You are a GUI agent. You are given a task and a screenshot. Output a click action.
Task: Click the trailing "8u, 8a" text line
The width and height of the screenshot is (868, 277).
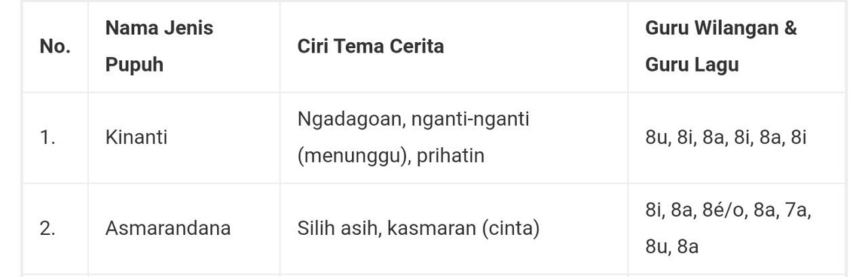671,247
